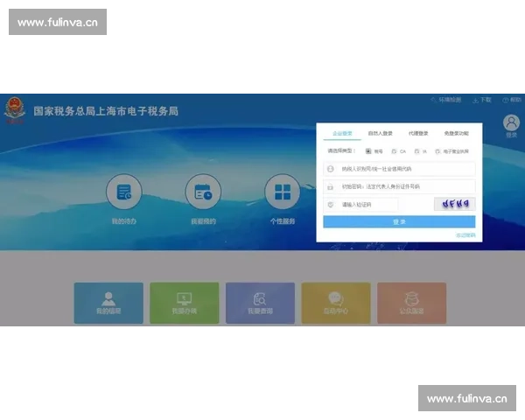Viewport: 525px width, 420px height.
Task: Select the 电子营业执照 login type radio
Action: 437,151
